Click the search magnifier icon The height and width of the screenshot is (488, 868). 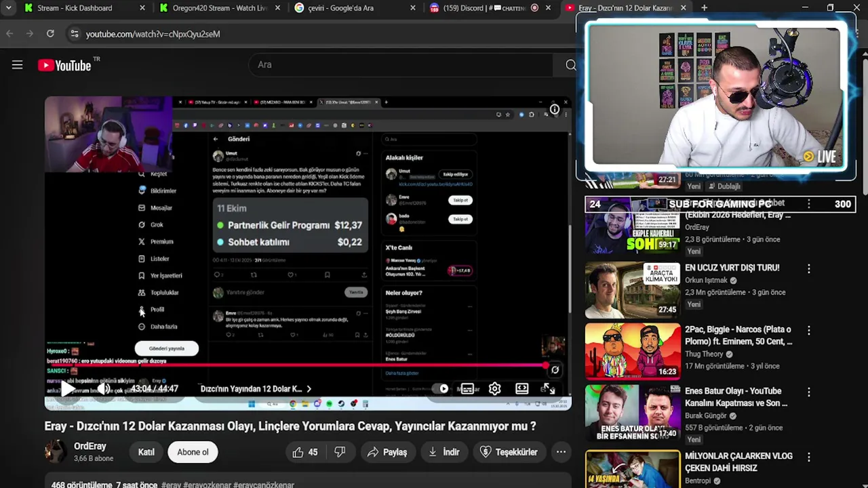pyautogui.click(x=570, y=65)
